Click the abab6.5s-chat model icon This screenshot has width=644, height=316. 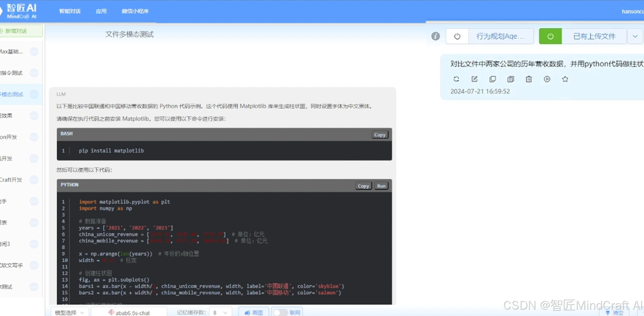[111, 312]
